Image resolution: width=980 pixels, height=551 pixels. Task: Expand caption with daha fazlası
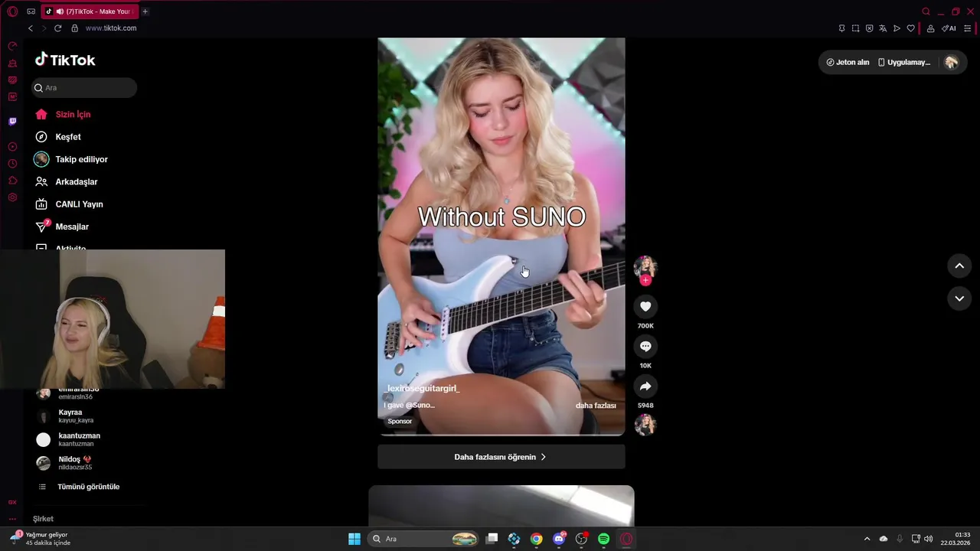point(596,406)
